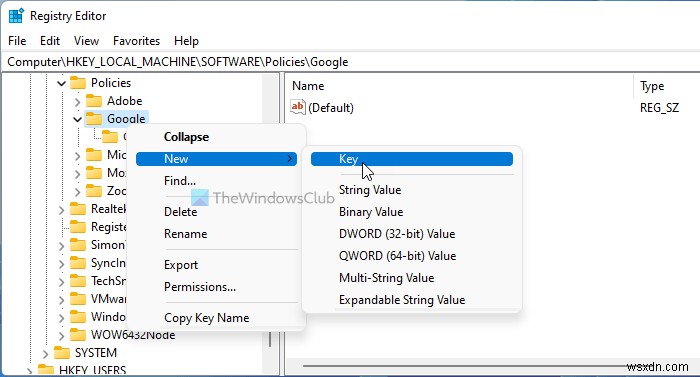Viewport: 700px width, 377px height.
Task: Select QWORD (64-bit) Value
Action: point(412,256)
